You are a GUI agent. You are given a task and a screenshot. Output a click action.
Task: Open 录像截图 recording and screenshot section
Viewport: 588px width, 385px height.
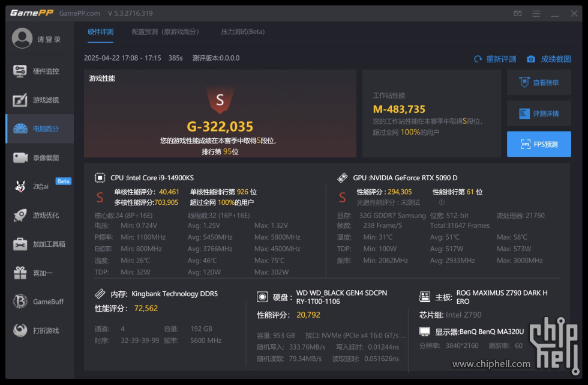40,157
